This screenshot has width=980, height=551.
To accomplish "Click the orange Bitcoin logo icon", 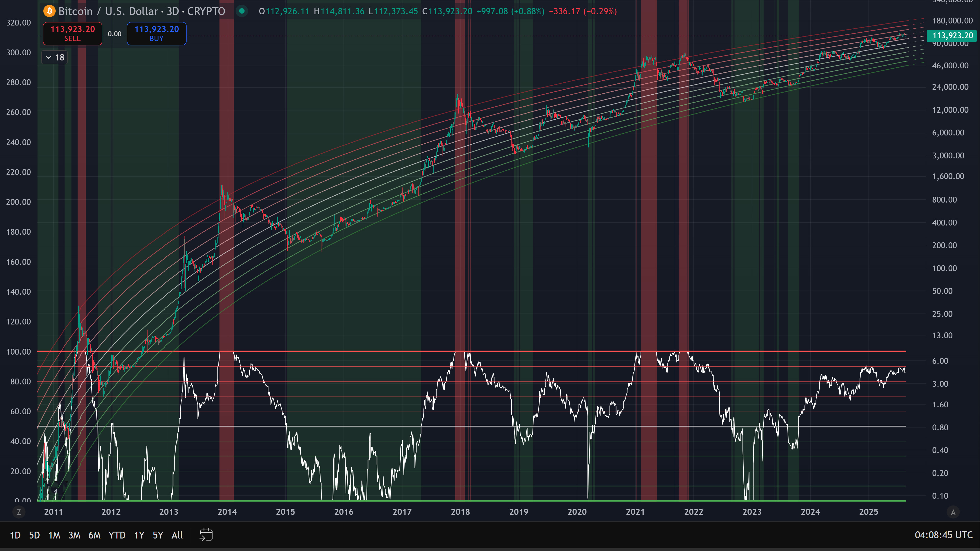I will [49, 11].
